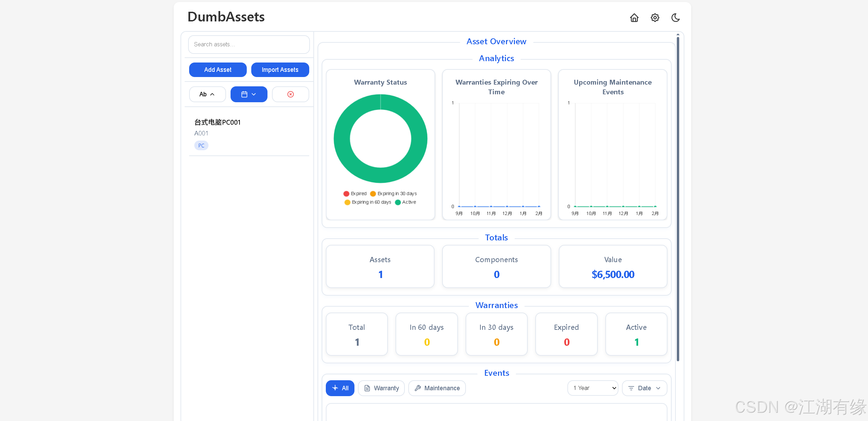Toggle dark mode moon icon
The width and height of the screenshot is (868, 421).
(x=675, y=18)
